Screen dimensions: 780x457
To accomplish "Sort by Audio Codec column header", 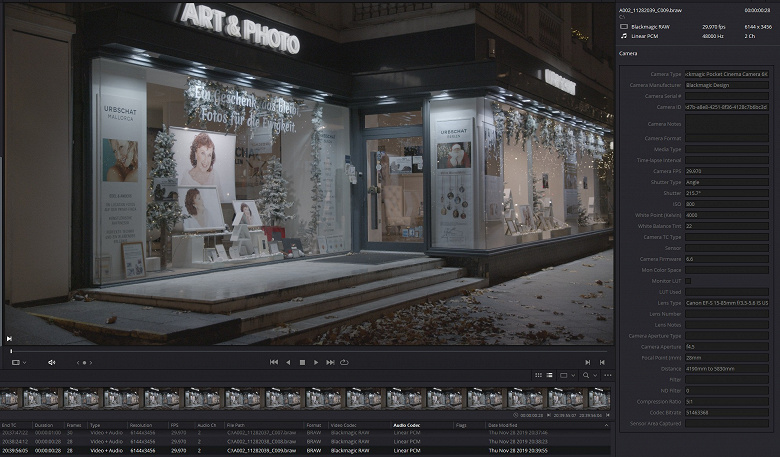I will 406,425.
